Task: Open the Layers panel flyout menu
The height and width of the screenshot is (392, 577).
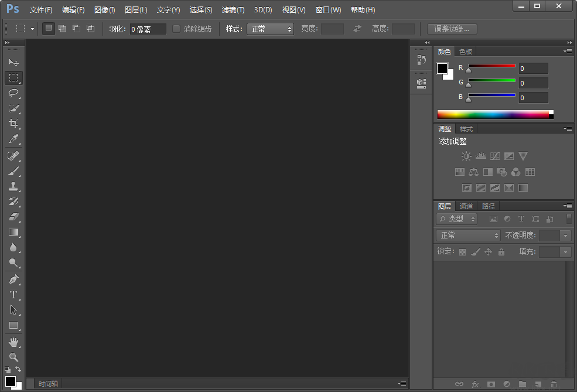Action: [567, 206]
